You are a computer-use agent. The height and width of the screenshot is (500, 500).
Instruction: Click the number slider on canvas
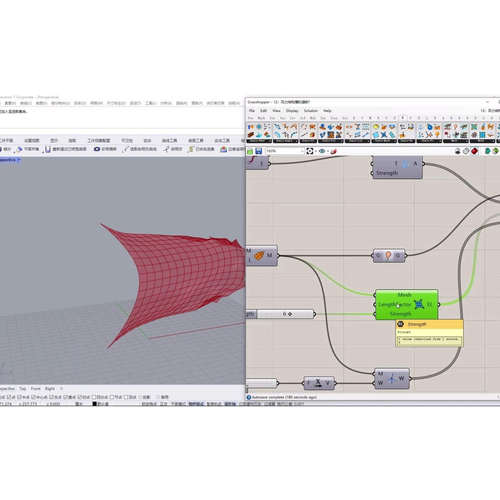click(x=285, y=314)
